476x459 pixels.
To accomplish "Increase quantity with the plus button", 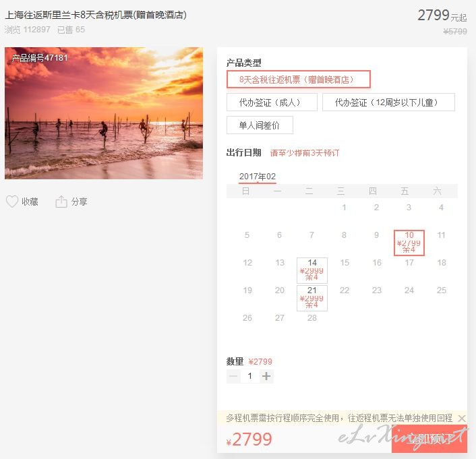I will click(266, 376).
